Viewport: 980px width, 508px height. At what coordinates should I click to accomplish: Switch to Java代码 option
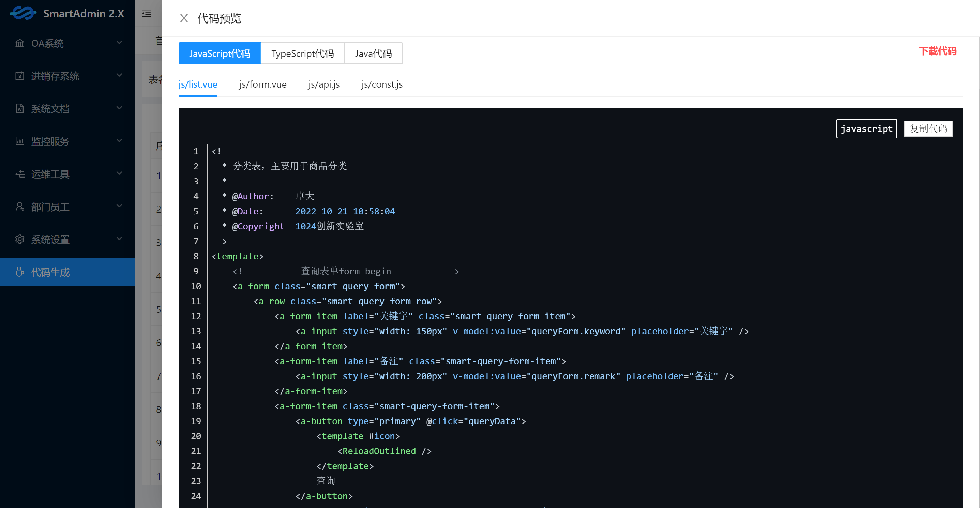pyautogui.click(x=373, y=53)
